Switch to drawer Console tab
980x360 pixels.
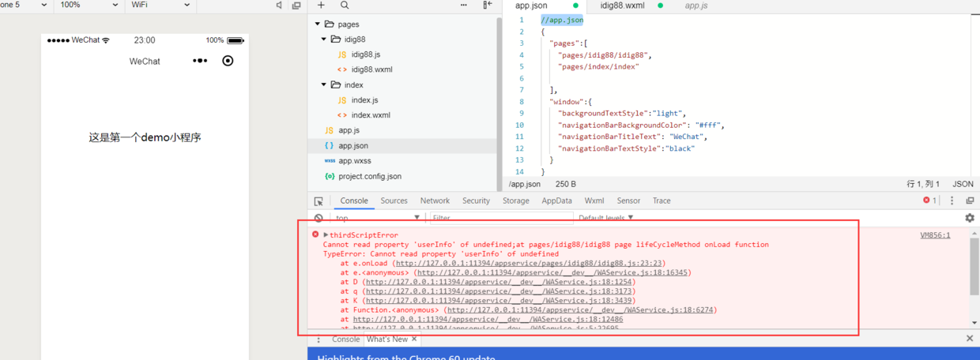345,339
